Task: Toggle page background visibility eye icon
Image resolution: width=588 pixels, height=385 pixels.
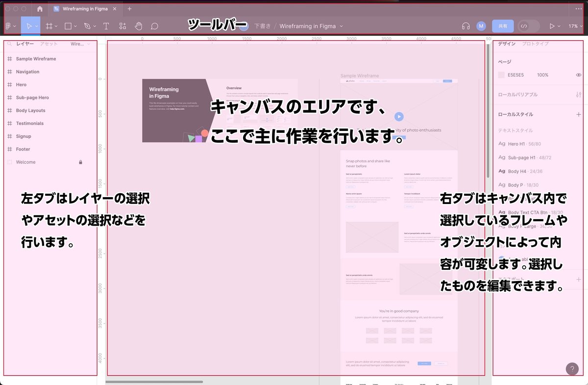Action: tap(579, 75)
